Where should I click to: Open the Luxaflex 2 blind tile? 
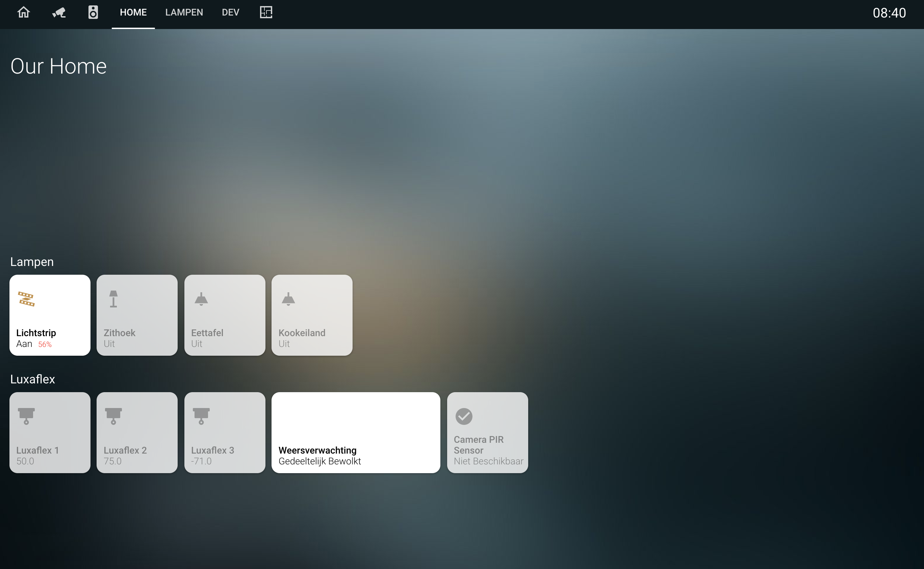pos(137,433)
